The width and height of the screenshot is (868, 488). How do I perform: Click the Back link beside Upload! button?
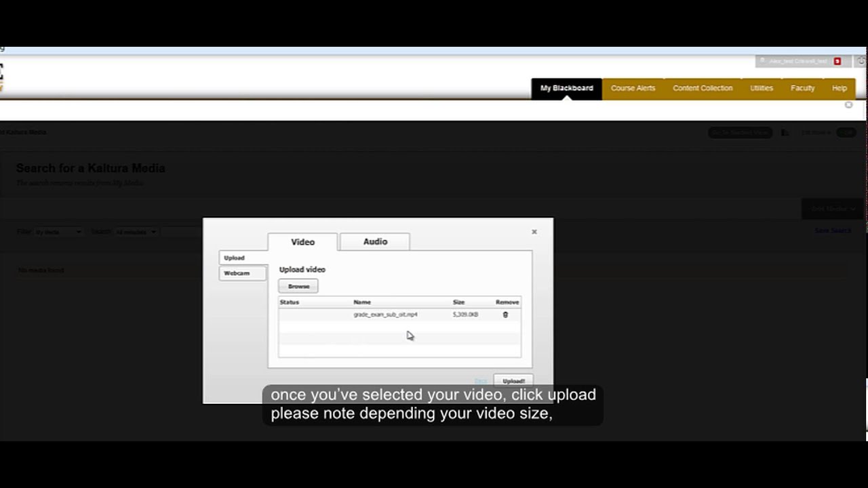(481, 381)
